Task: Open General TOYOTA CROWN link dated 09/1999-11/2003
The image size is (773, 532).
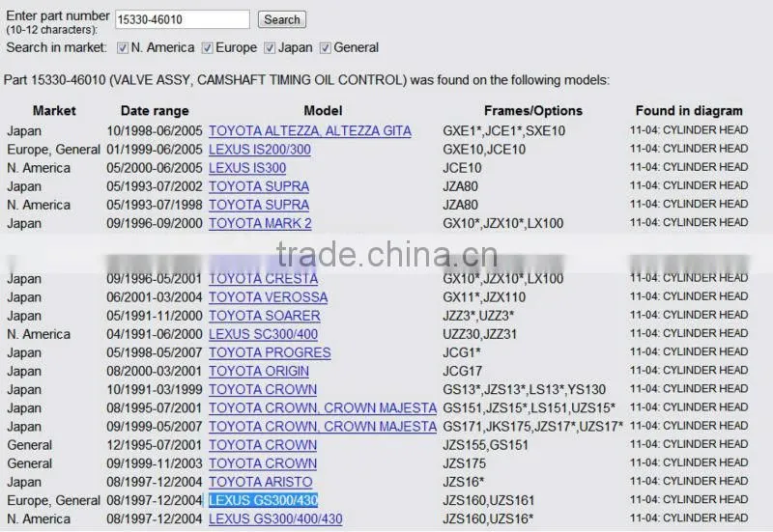Action: pyautogui.click(x=263, y=463)
